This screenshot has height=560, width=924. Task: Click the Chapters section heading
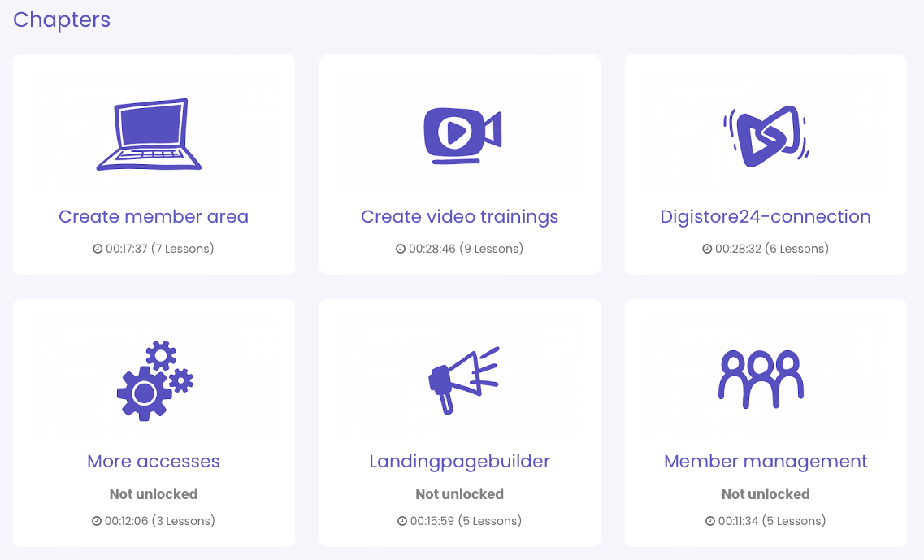pyautogui.click(x=62, y=20)
